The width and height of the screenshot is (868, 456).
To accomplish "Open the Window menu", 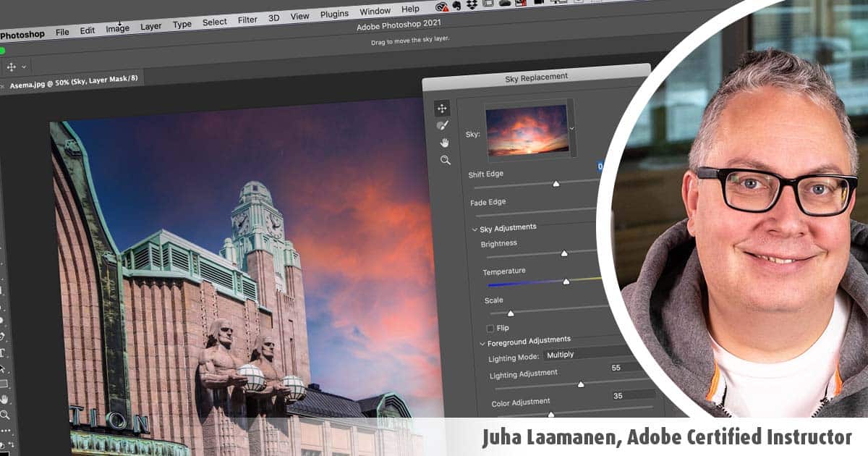I will [375, 11].
